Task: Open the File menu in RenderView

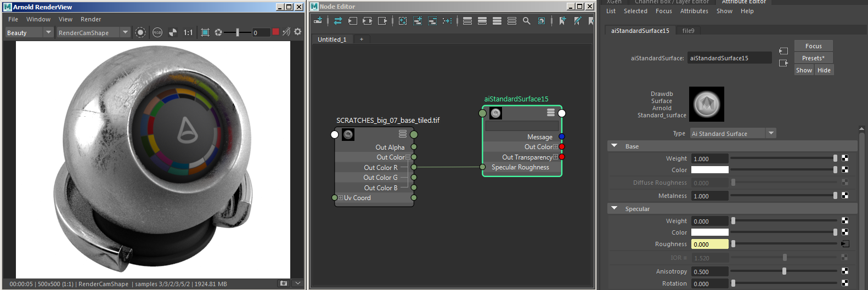Action: coord(13,19)
